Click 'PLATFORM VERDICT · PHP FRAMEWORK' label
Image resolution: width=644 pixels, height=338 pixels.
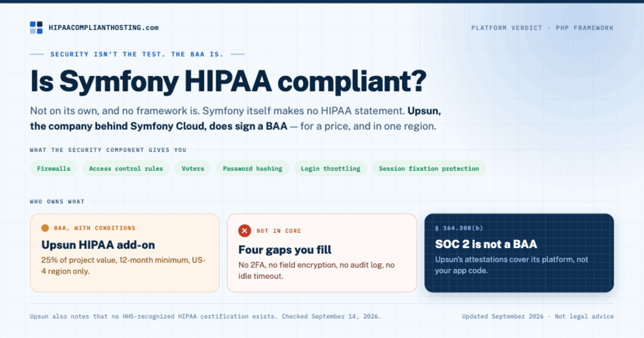(x=543, y=28)
